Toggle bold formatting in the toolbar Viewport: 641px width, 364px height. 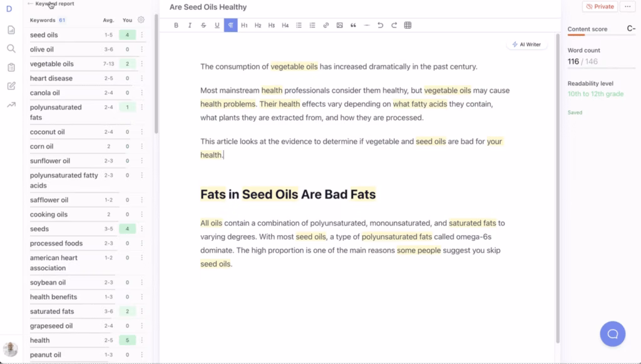[176, 25]
